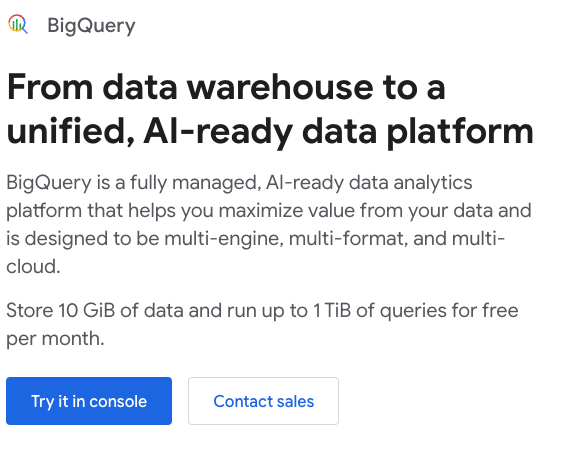Viewport: 573px width, 458px height.
Task: Click the BigQuery magnifying glass logo icon
Action: (x=18, y=24)
